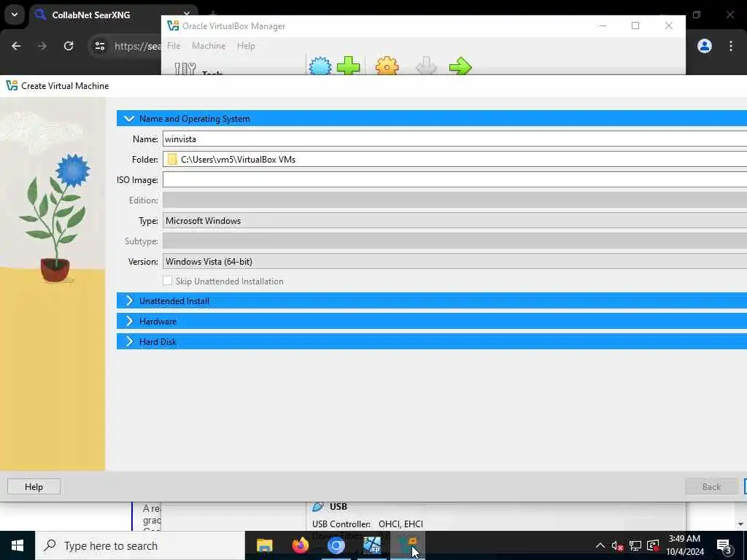The width and height of the screenshot is (747, 560).
Task: Click the Help button in Create Virtual Machine
Action: 34,486
